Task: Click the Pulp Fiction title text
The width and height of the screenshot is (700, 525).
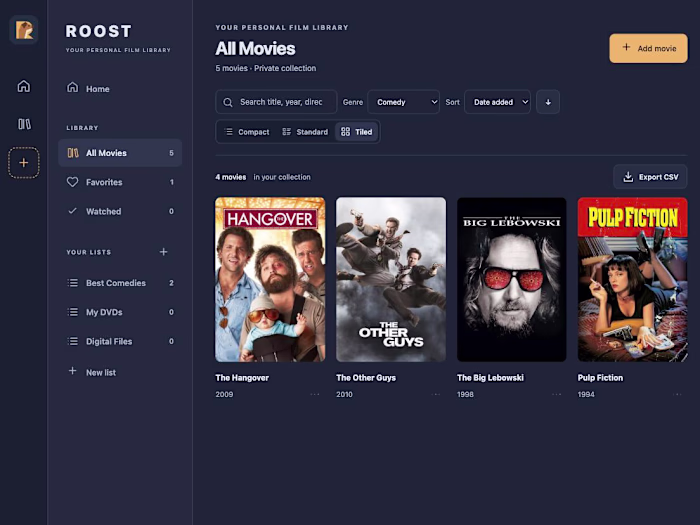Action: (600, 378)
